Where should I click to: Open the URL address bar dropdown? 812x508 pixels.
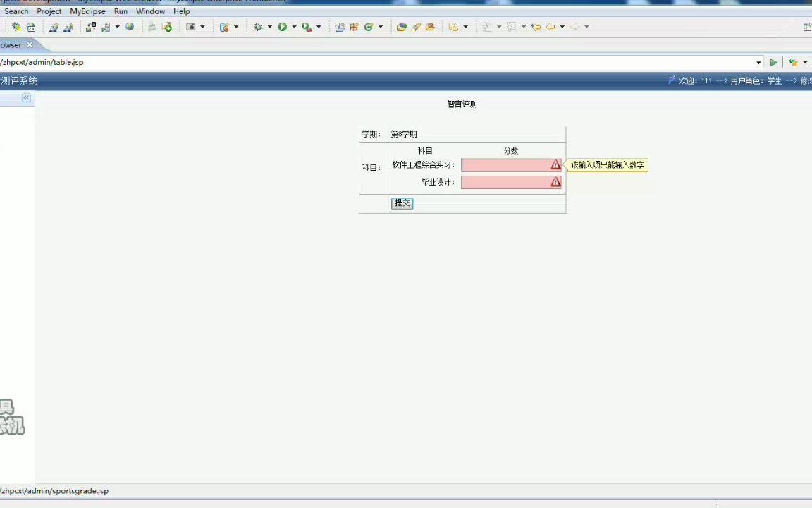click(x=758, y=62)
